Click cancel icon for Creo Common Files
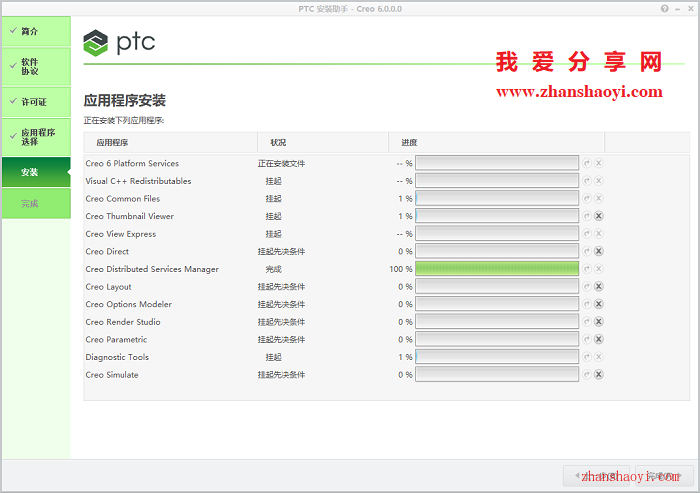The image size is (700, 493). (x=599, y=198)
